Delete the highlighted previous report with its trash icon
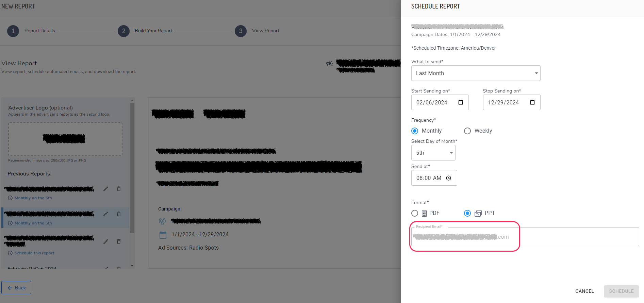The width and height of the screenshot is (644, 303). click(119, 214)
